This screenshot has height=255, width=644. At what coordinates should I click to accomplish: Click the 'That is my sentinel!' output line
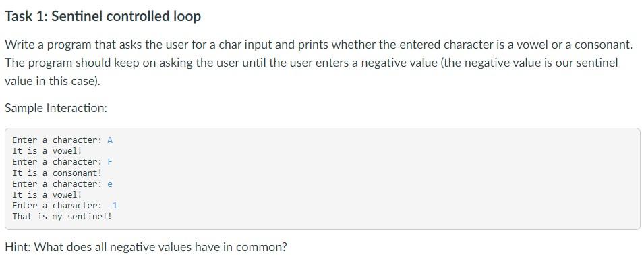[62, 216]
